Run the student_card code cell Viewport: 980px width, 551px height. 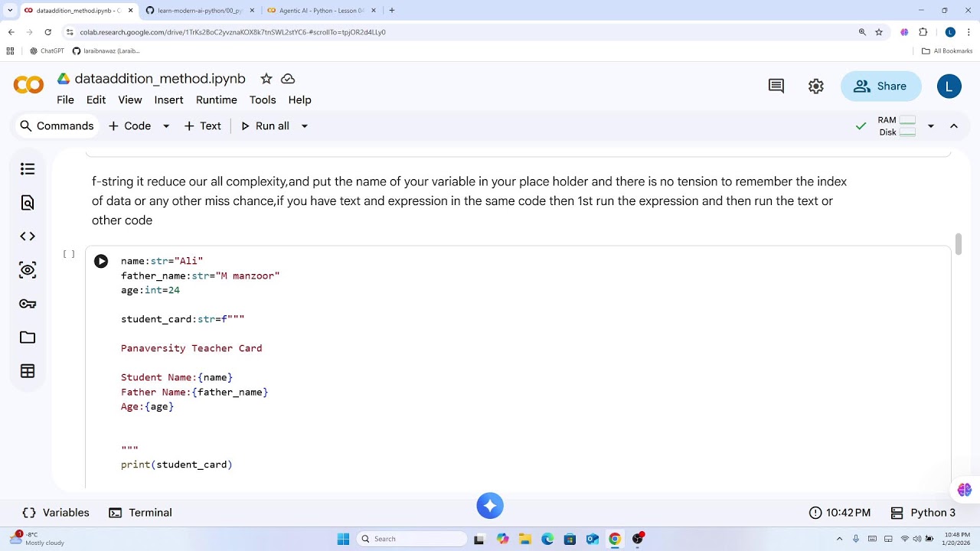[x=101, y=262]
